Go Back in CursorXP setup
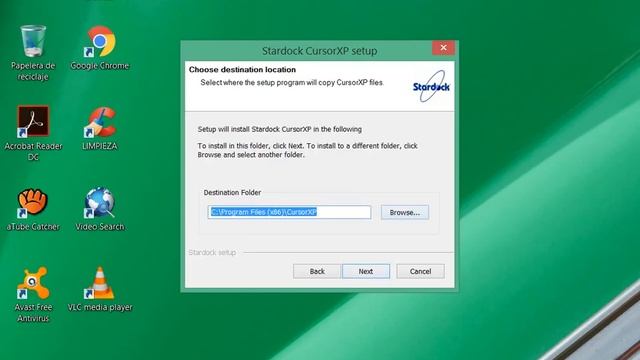Viewport: 640px width, 360px height. [x=317, y=271]
